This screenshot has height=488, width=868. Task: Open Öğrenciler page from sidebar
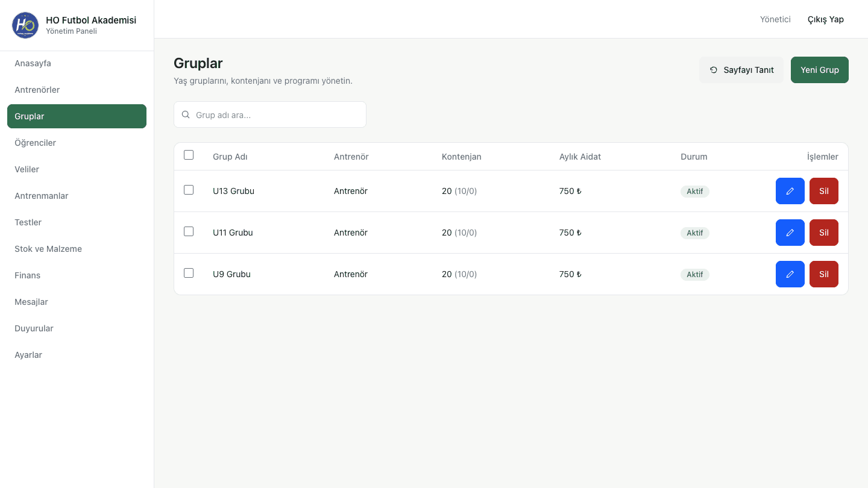[77, 143]
